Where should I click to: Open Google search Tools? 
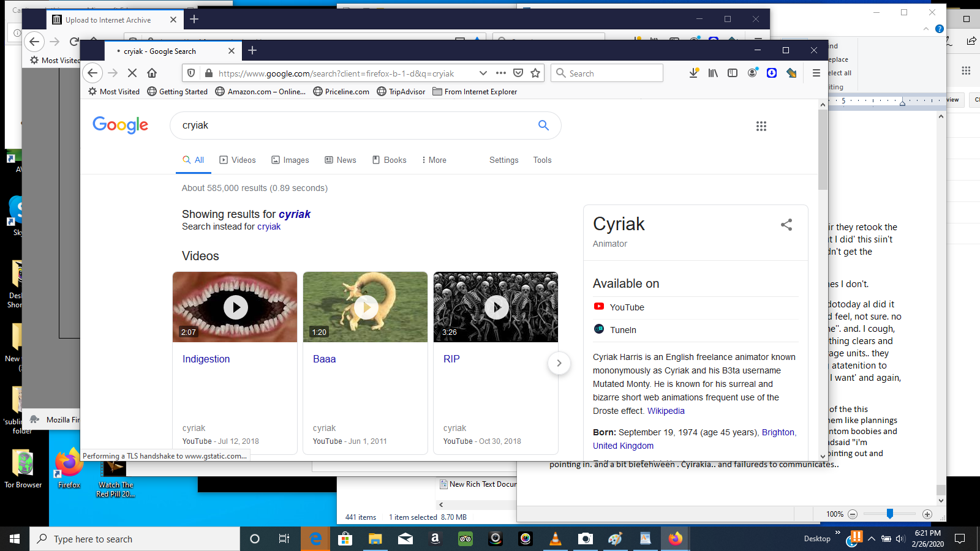click(542, 160)
